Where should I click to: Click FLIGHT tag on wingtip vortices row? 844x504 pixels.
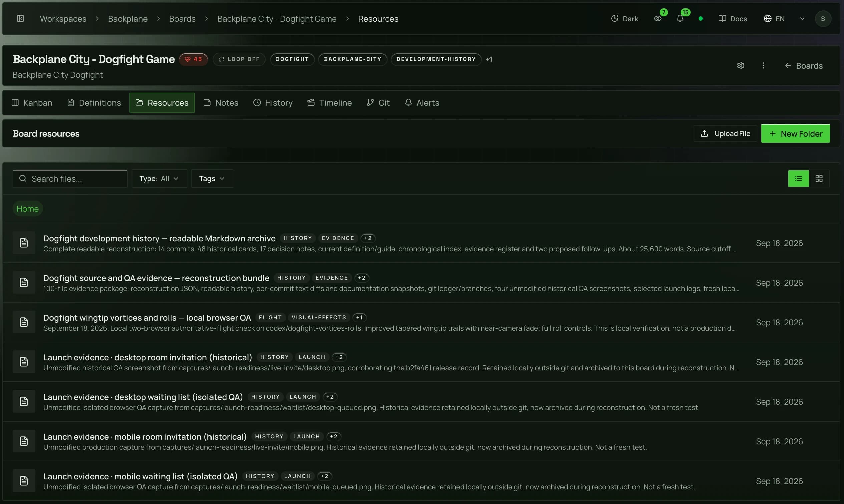[270, 318]
